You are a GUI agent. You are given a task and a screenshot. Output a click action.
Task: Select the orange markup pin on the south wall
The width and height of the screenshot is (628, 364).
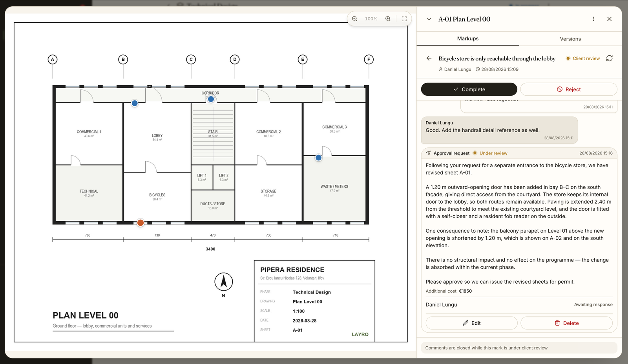tap(140, 223)
